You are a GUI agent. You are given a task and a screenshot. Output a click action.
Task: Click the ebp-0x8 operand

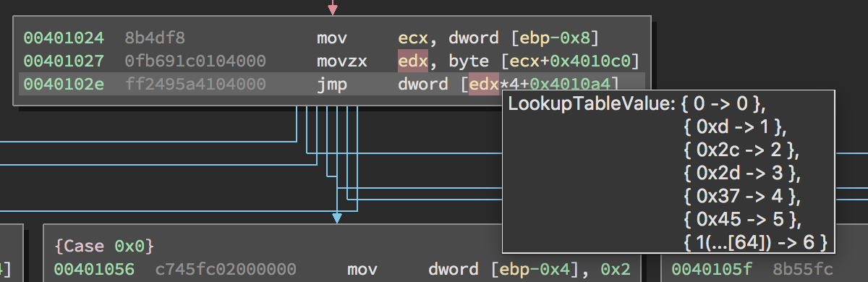(559, 38)
